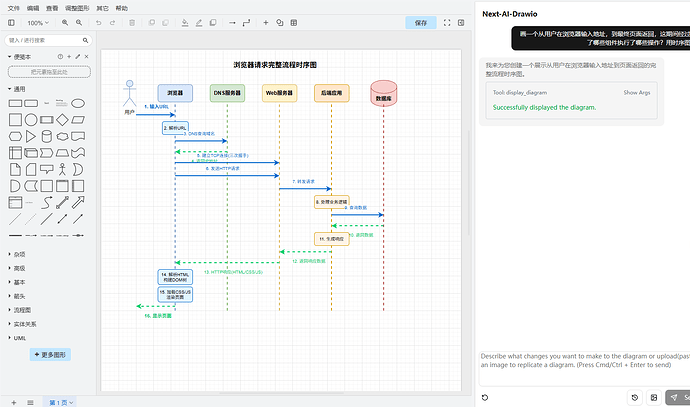
Task: Click the zoom in magnifier icon
Action: pos(65,22)
